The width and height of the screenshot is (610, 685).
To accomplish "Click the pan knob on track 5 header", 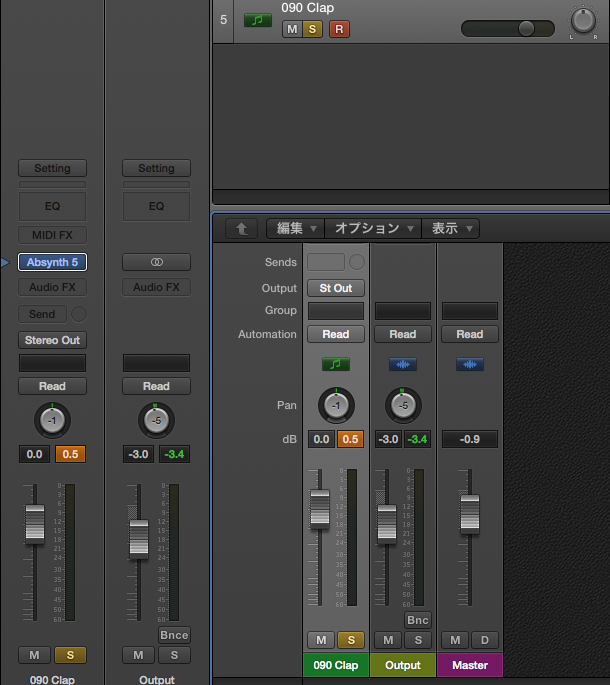I will click(x=582, y=20).
